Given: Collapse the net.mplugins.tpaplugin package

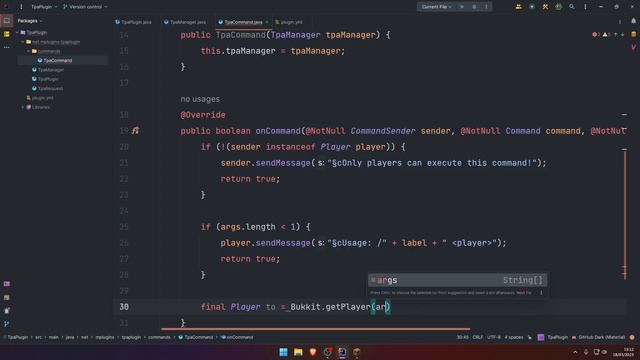Looking at the screenshot, I should point(23,42).
